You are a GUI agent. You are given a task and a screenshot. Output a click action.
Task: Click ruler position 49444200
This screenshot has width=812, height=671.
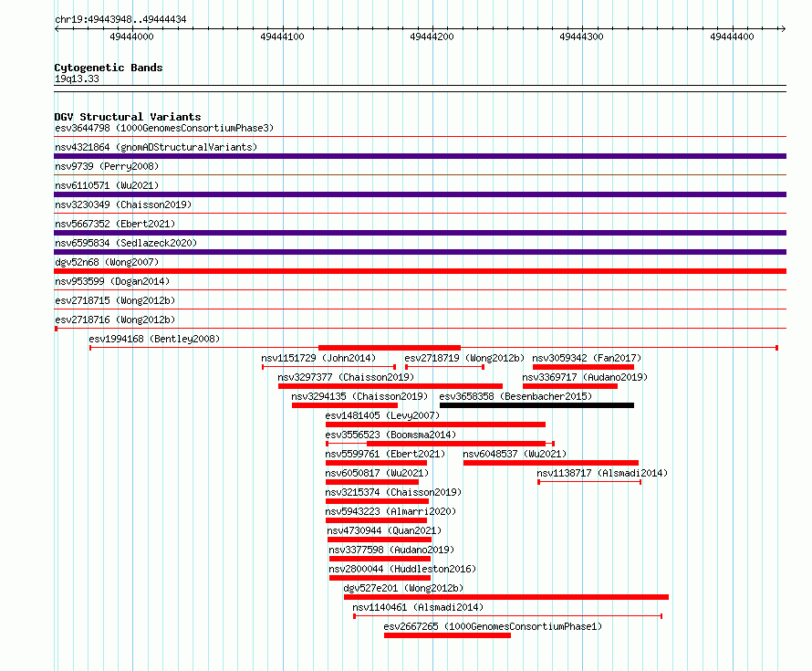point(432,37)
